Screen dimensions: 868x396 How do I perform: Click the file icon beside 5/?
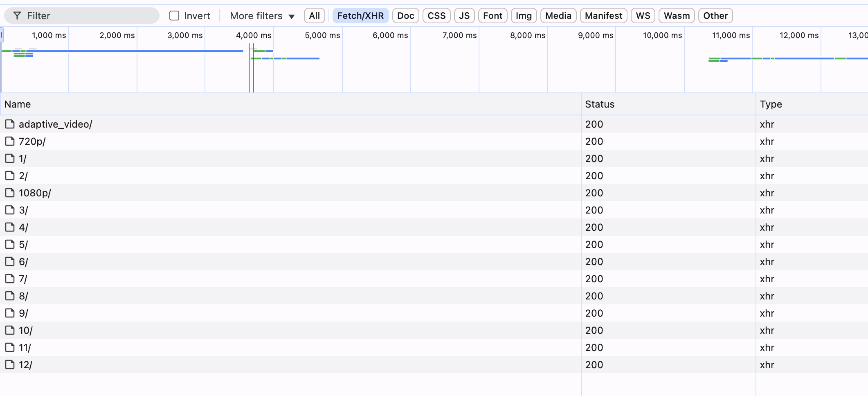[9, 244]
